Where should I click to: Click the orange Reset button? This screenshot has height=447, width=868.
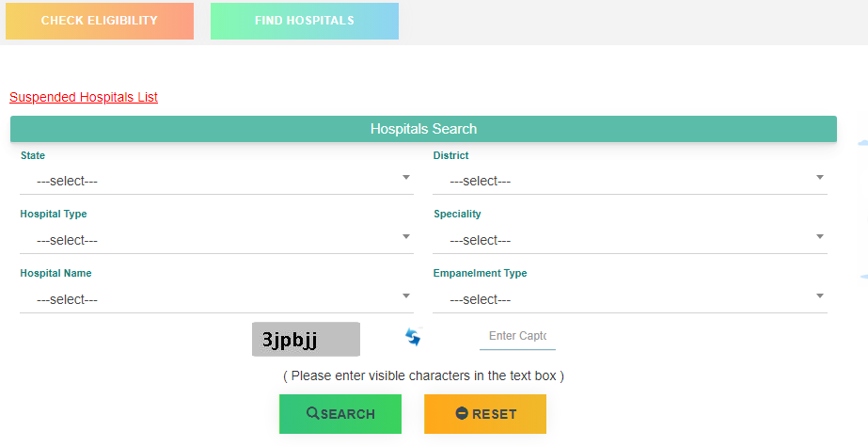[x=485, y=414]
